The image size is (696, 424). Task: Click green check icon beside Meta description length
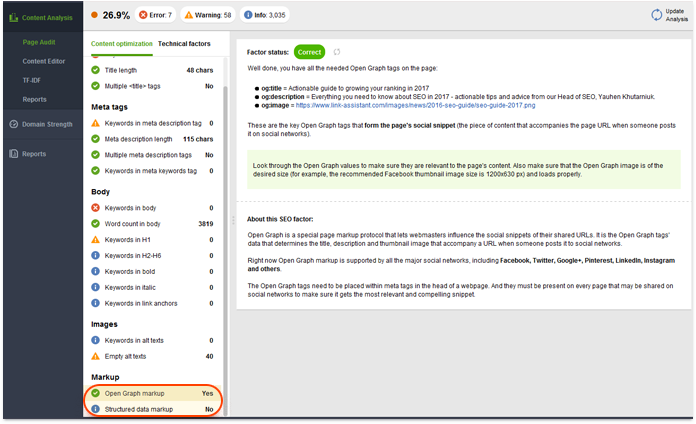coord(95,139)
